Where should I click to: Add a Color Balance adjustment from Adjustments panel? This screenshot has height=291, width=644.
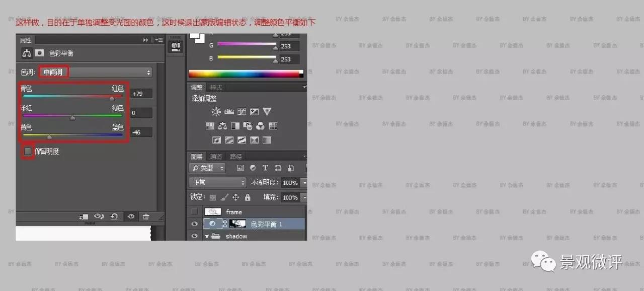[x=222, y=126]
